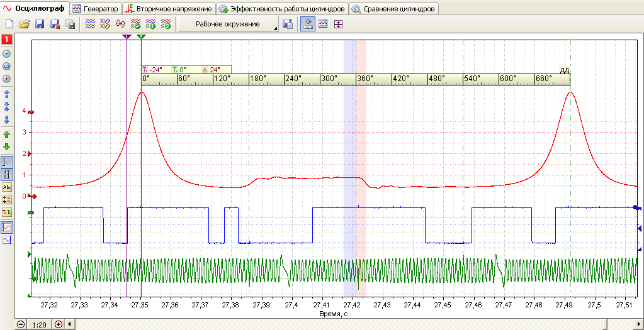Click the 180° mark on the angle ruler
The height and width of the screenshot is (330, 644).
pyautogui.click(x=257, y=78)
